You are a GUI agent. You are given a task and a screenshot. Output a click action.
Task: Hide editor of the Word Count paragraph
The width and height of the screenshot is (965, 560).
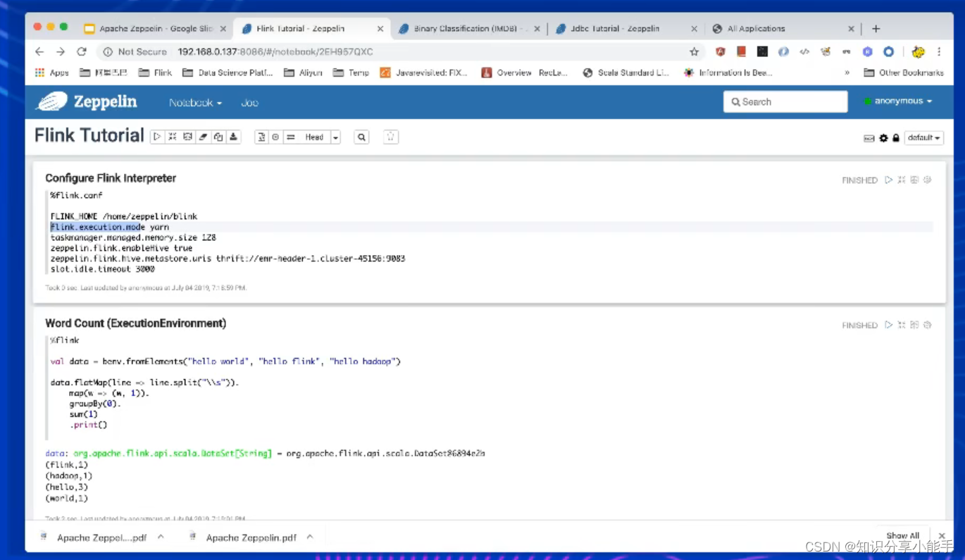click(x=902, y=325)
